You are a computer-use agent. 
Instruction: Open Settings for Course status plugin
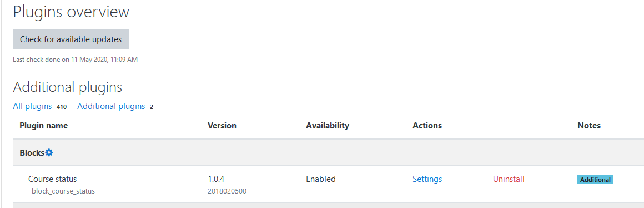[x=427, y=179]
